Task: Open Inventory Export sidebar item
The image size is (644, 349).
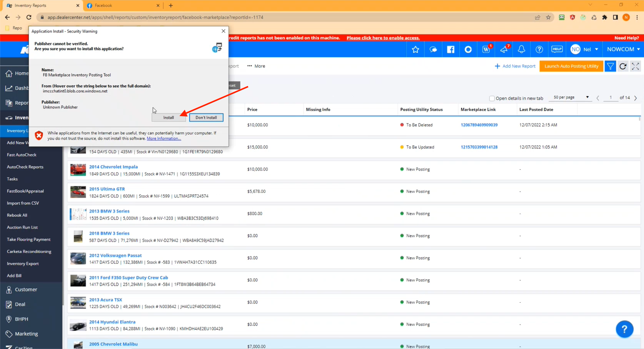Action: click(x=23, y=264)
